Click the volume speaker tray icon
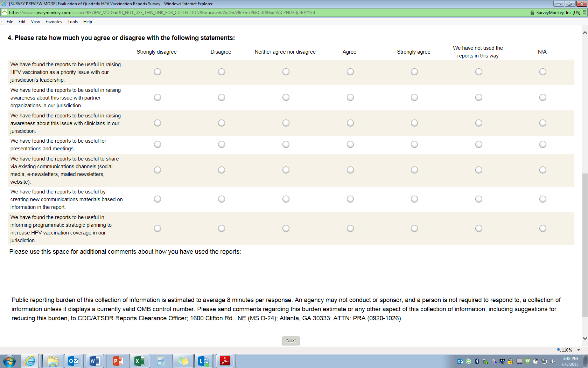 click(553, 361)
